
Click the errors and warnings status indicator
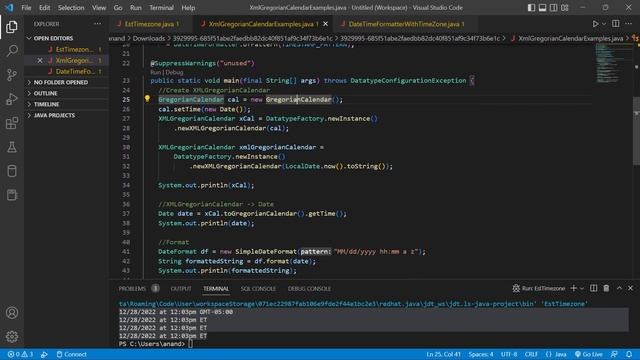(x=20, y=354)
